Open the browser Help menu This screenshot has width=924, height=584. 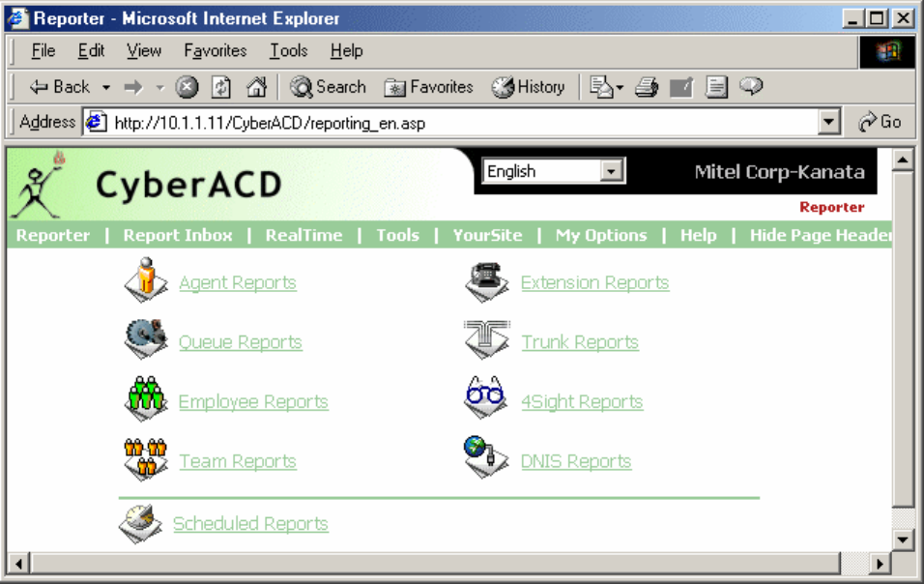pyautogui.click(x=346, y=51)
